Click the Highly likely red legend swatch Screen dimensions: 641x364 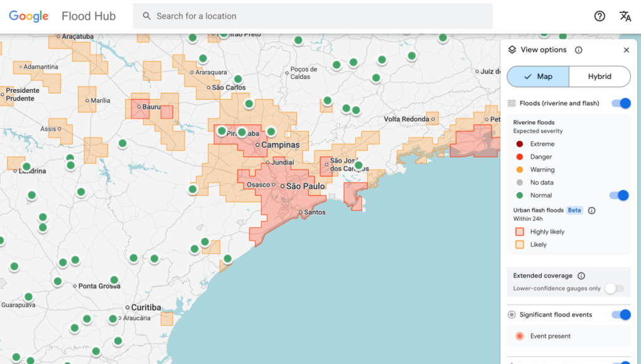coord(519,232)
